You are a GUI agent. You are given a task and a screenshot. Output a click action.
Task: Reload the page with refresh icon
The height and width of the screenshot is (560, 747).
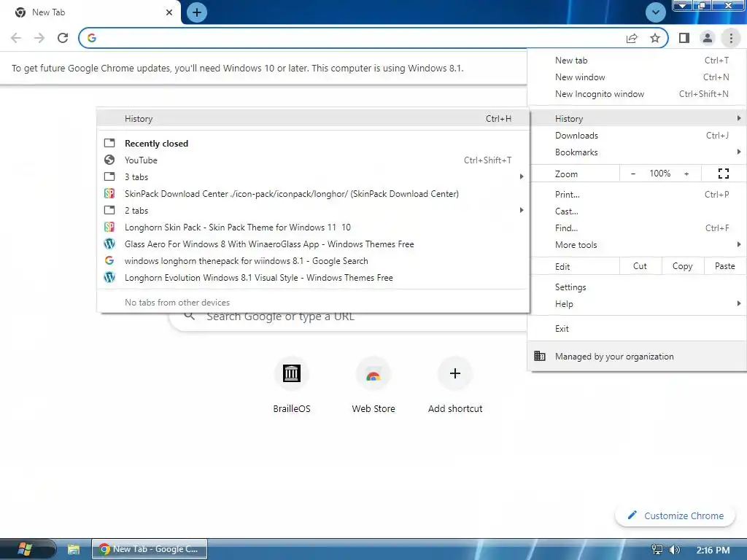click(63, 38)
